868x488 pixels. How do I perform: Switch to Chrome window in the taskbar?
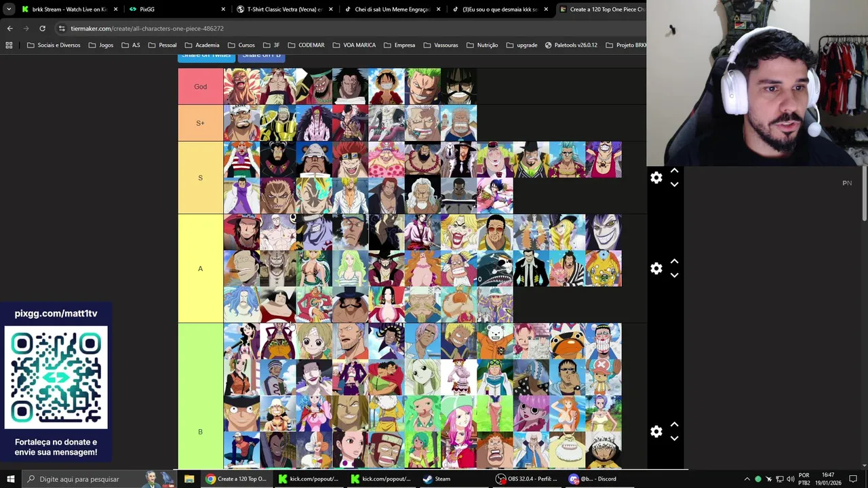click(237, 479)
